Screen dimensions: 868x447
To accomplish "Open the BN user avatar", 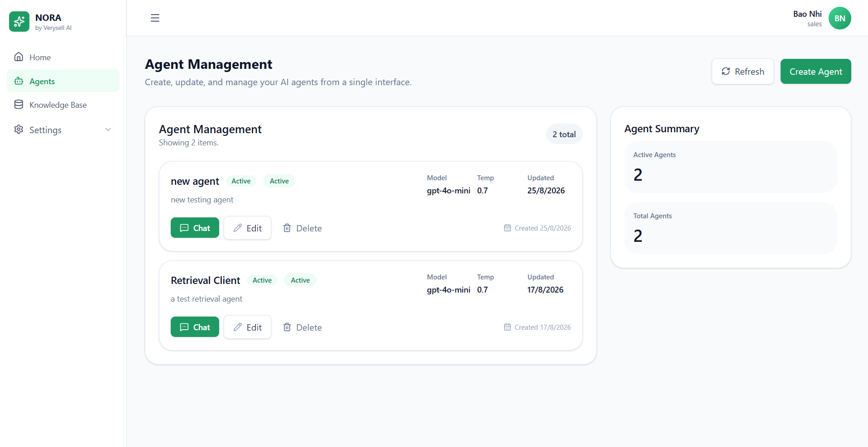I will [839, 18].
